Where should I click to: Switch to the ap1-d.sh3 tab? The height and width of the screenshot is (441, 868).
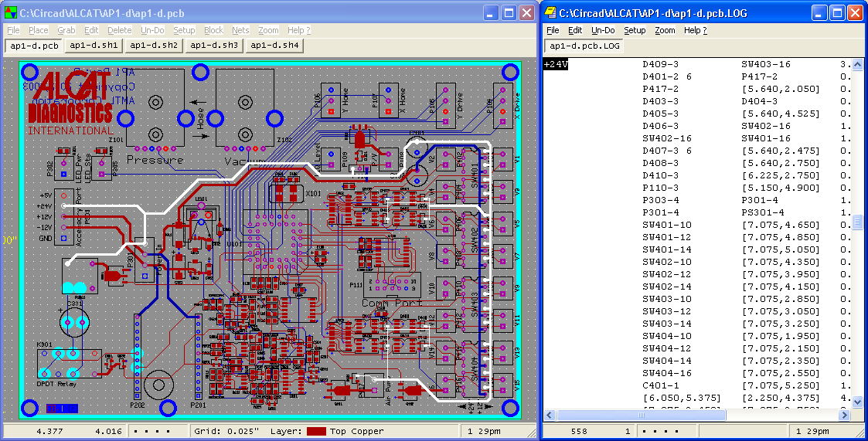point(214,46)
